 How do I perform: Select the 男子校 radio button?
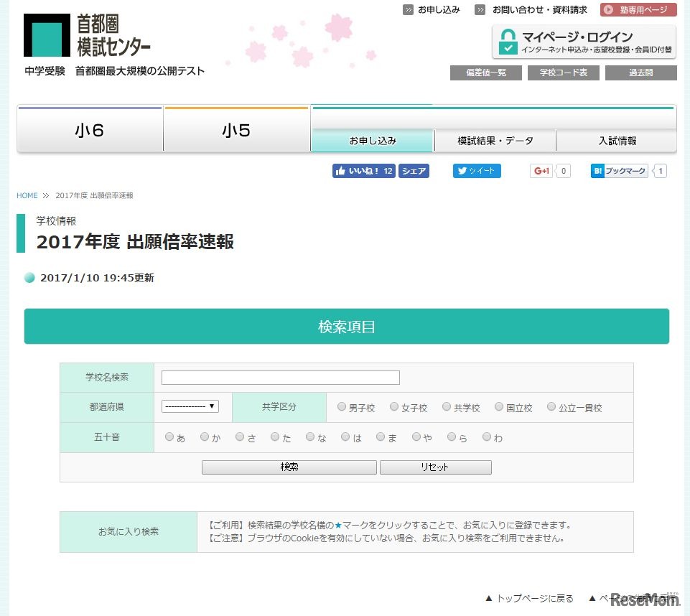tap(342, 407)
